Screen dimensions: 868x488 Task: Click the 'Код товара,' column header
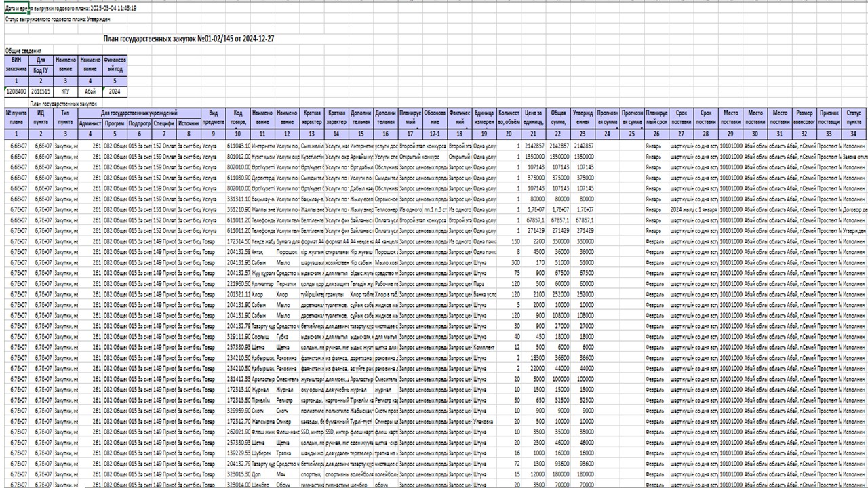pyautogui.click(x=237, y=117)
